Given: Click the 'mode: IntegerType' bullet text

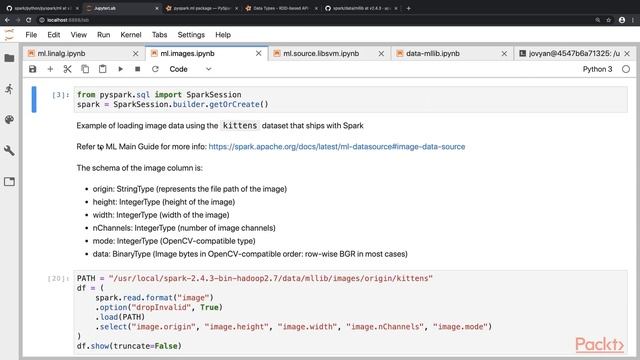Looking at the screenshot, I should [174, 241].
